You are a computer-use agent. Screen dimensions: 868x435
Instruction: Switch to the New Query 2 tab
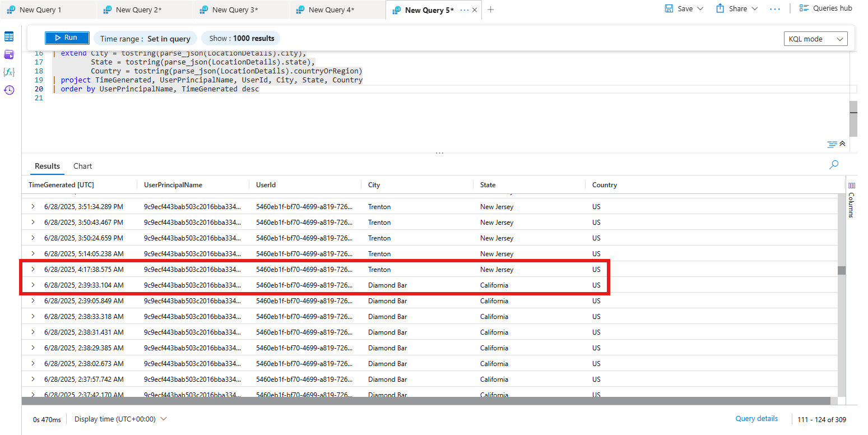point(138,10)
